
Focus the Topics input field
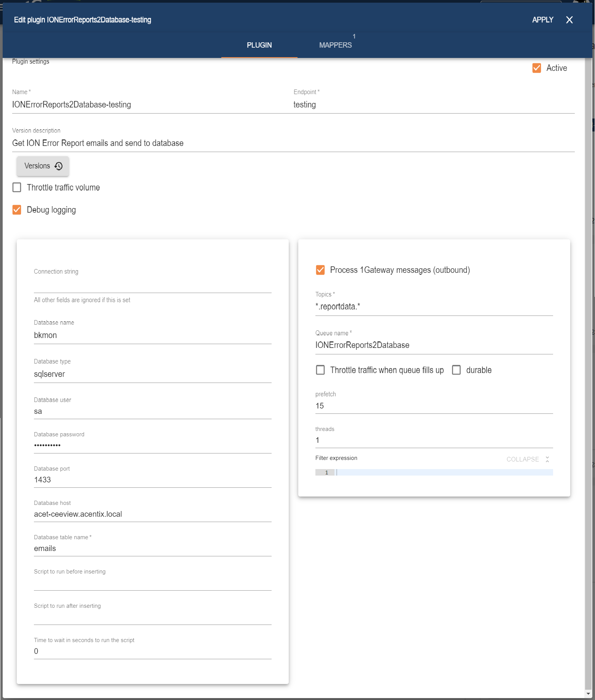click(433, 307)
